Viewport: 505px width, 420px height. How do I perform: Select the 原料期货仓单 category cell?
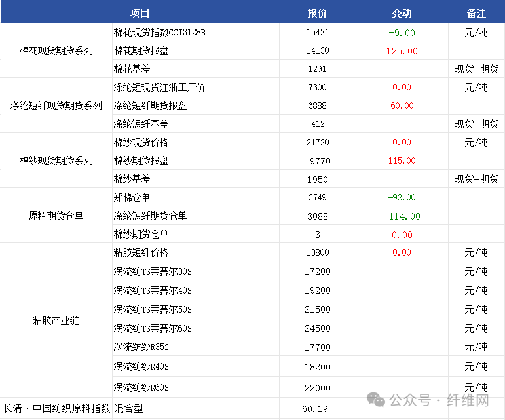[x=56, y=216]
